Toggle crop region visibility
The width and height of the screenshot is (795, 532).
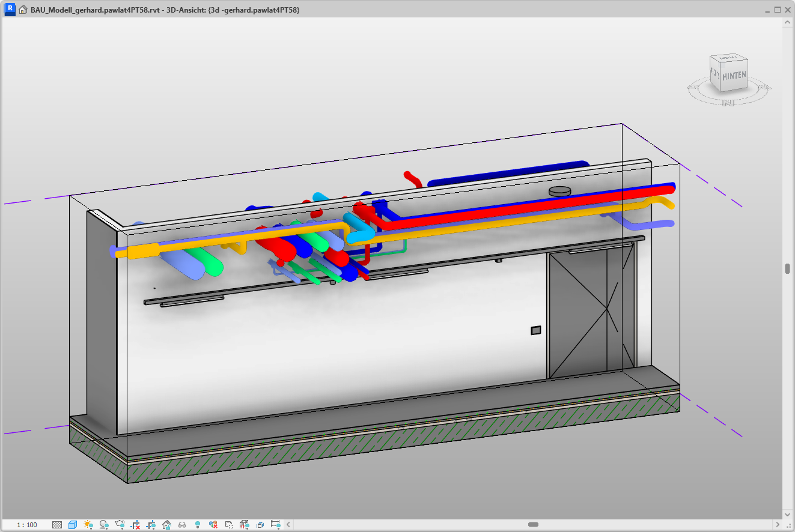[x=151, y=525]
